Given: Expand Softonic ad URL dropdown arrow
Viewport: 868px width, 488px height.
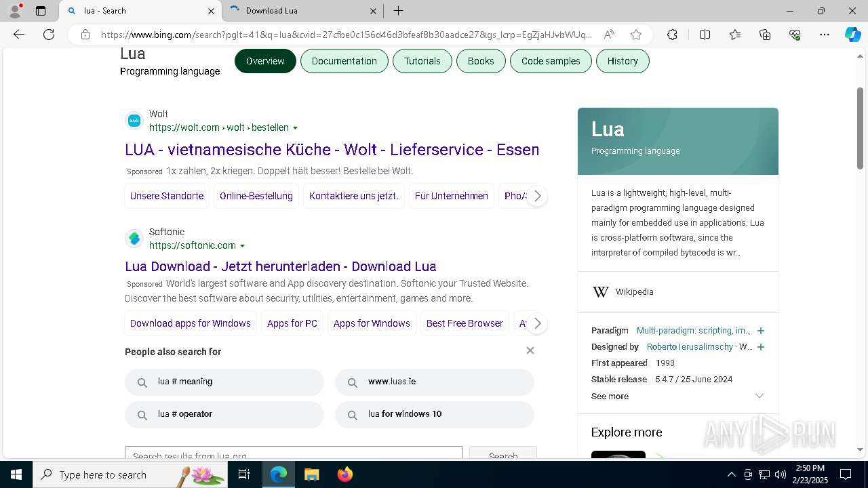Looking at the screenshot, I should pos(242,246).
